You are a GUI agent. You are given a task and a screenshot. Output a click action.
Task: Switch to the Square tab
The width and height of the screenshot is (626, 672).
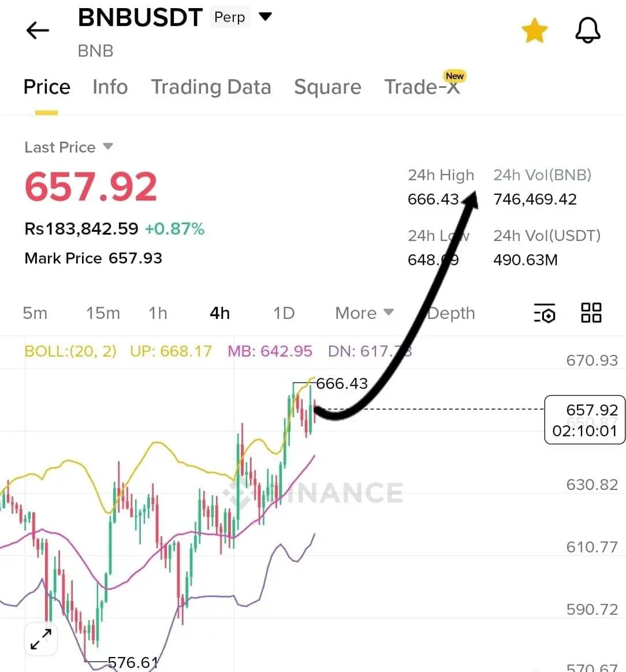tap(328, 87)
